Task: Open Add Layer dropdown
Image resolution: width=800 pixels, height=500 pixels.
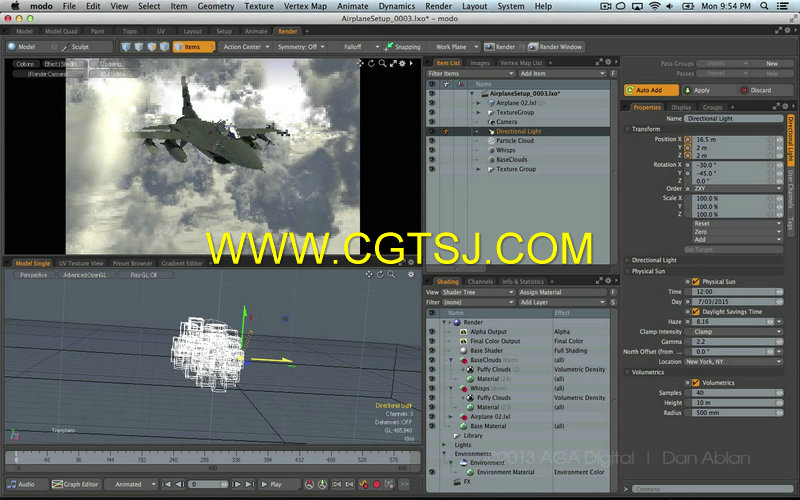Action: pos(562,303)
